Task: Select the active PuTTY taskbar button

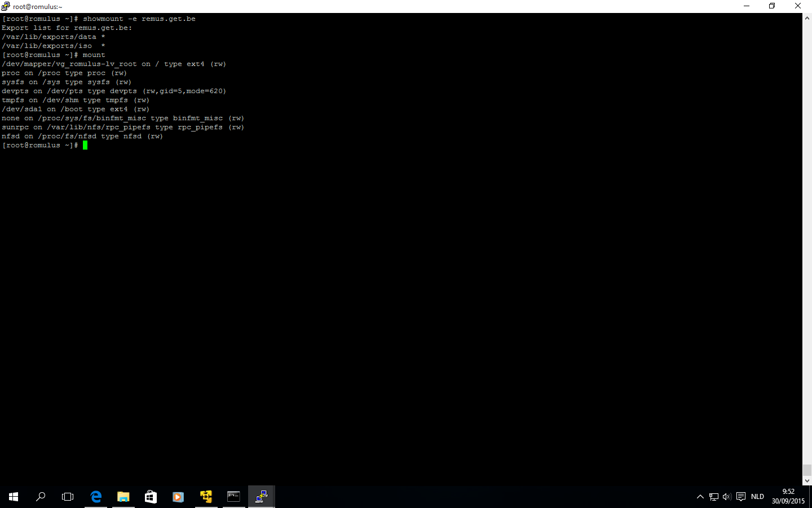Action: (261, 497)
